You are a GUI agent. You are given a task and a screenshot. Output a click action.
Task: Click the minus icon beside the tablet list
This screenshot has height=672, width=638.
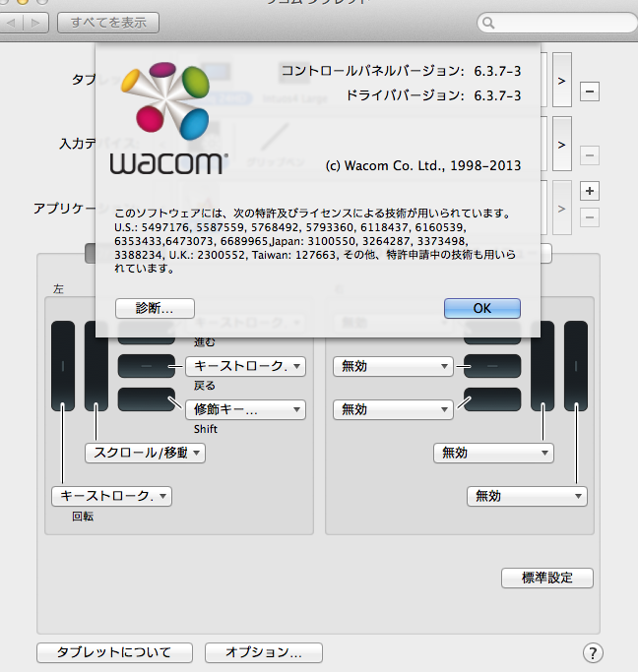pyautogui.click(x=590, y=92)
